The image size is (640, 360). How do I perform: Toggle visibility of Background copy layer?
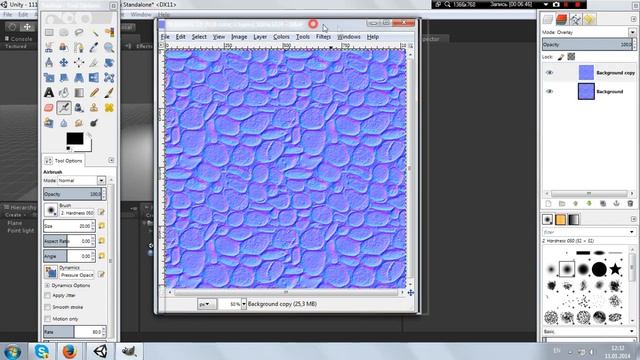549,73
